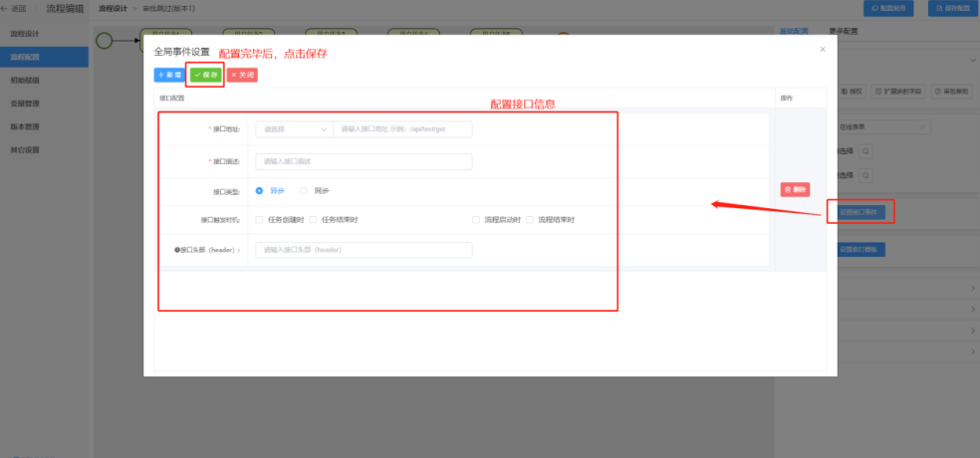Check the 任务结束时 checkbox
980x458 pixels.
pyautogui.click(x=313, y=220)
